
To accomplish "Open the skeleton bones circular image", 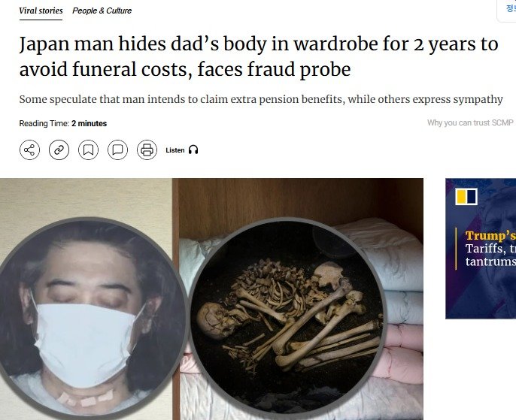I will click(287, 319).
